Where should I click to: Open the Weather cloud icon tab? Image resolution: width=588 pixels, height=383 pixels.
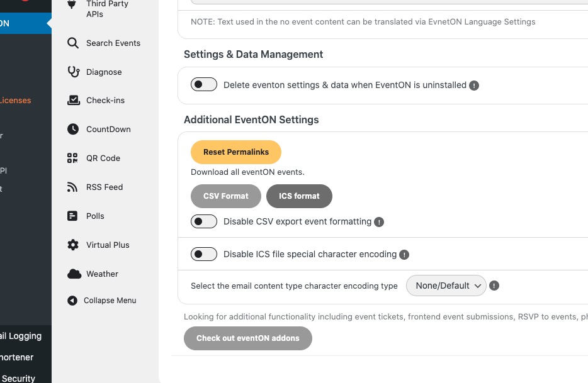point(74,274)
